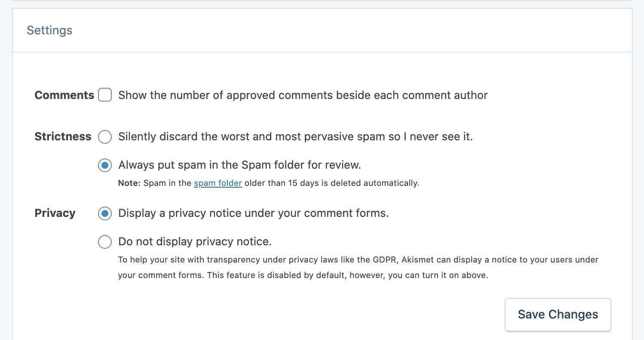Click the 'Show the number of approved comments' label text
This screenshot has width=644, height=340.
303,95
